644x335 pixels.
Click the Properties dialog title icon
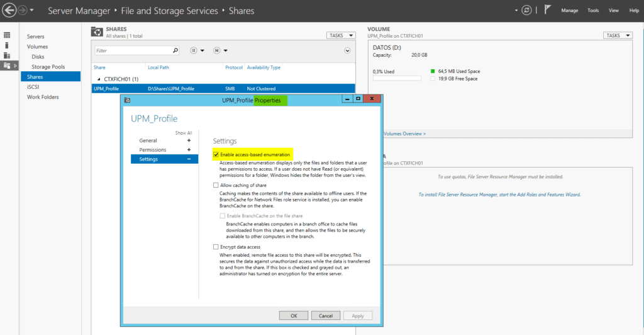click(127, 100)
